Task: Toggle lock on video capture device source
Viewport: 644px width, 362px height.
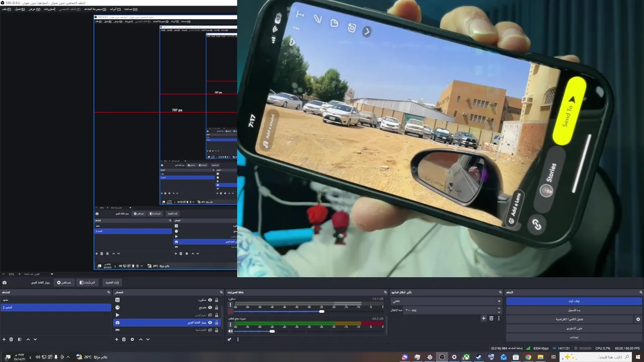Action: (x=217, y=323)
